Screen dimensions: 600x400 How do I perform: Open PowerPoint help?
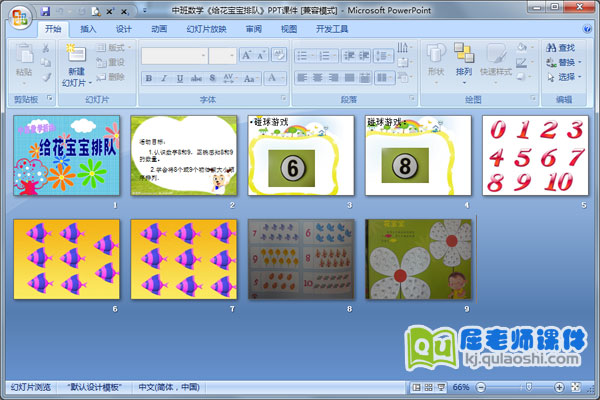[x=587, y=29]
